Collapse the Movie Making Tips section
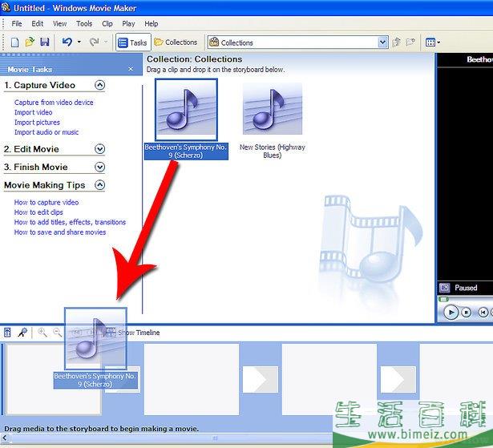 coord(99,185)
